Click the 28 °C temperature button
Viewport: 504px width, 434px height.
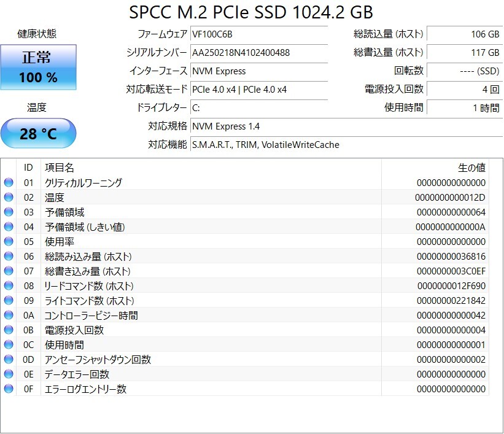[x=38, y=133]
